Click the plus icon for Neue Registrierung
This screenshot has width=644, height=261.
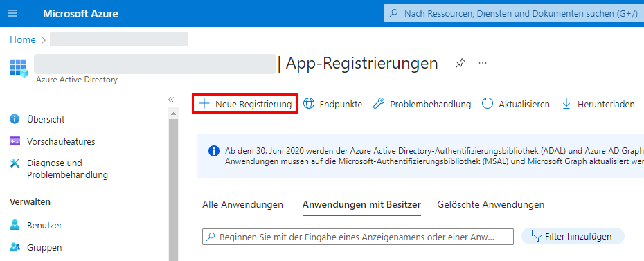[204, 103]
